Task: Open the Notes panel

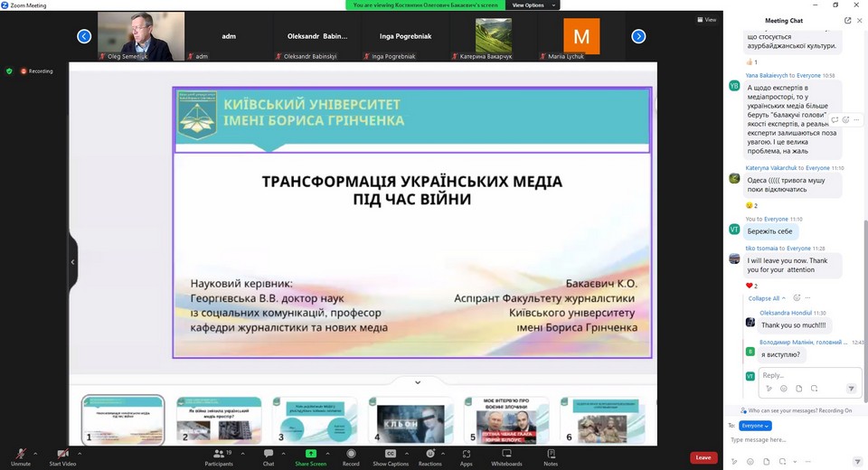Action: coord(551,455)
